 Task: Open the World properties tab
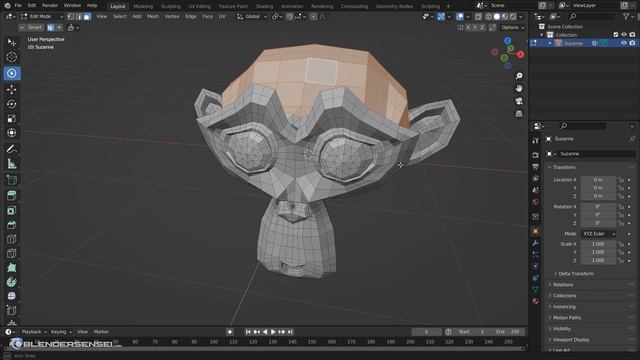click(536, 202)
